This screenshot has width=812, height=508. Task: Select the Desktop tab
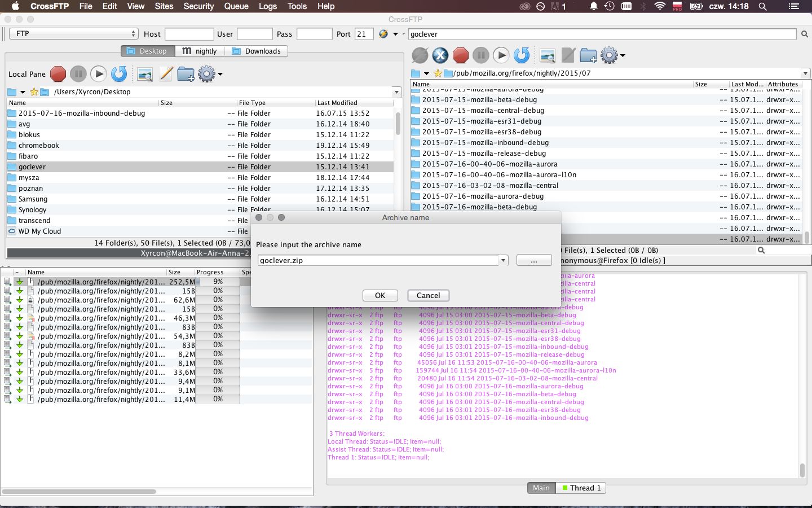click(x=148, y=51)
